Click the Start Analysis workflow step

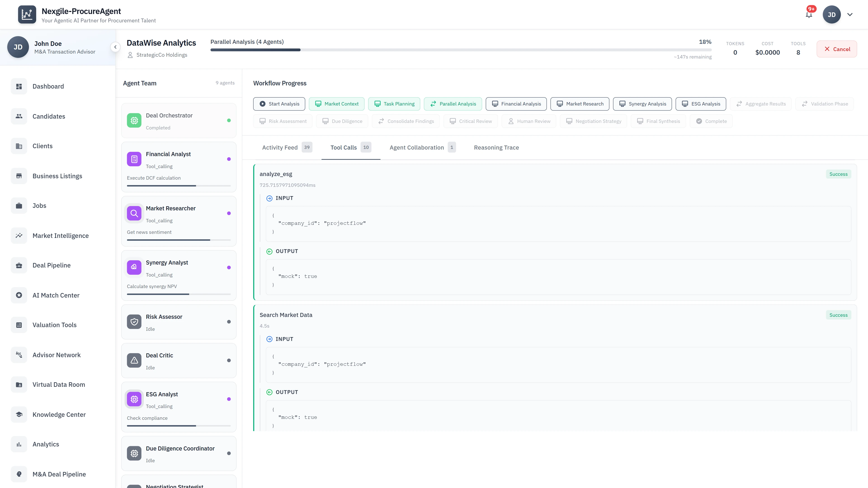[279, 104]
